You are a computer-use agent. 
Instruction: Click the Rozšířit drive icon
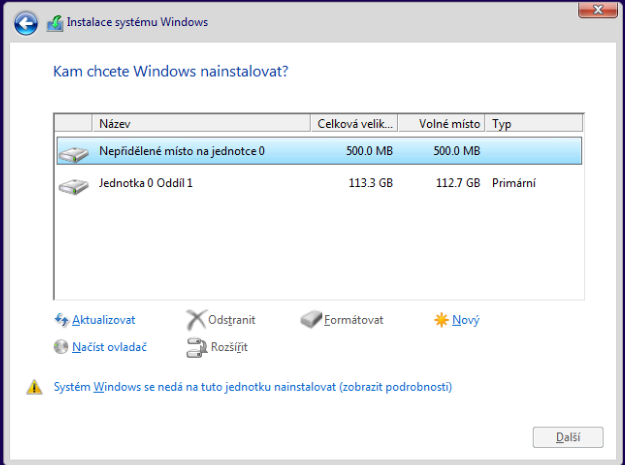tap(197, 347)
